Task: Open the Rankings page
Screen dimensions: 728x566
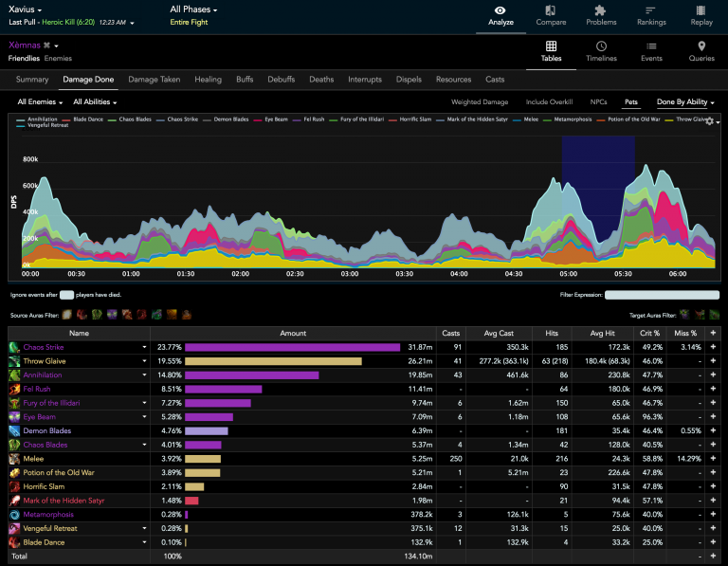Action: coord(651,15)
